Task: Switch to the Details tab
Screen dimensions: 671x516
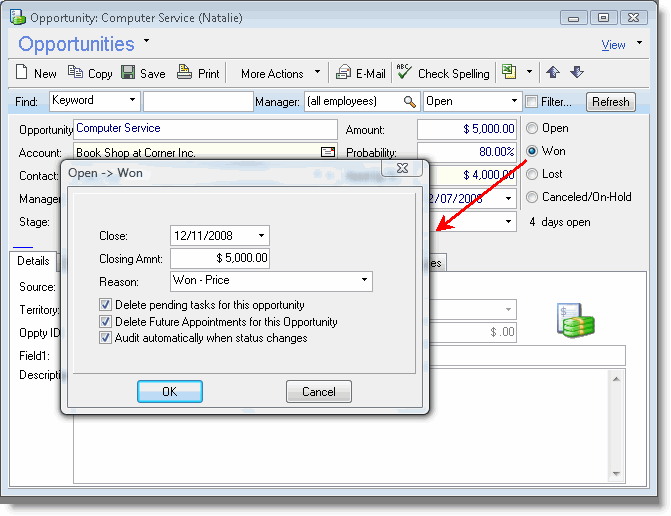Action: tap(33, 261)
